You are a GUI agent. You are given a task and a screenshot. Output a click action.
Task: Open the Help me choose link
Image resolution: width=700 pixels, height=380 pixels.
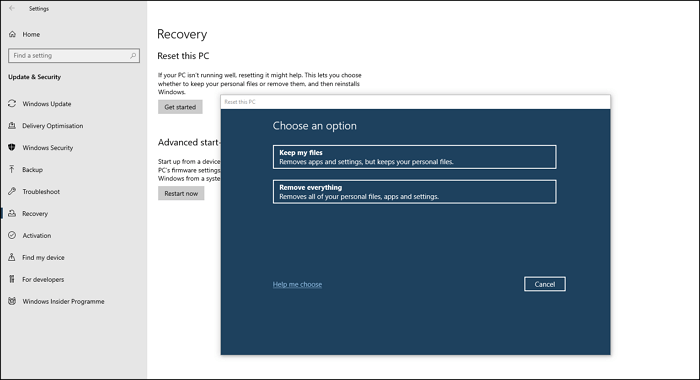click(297, 284)
